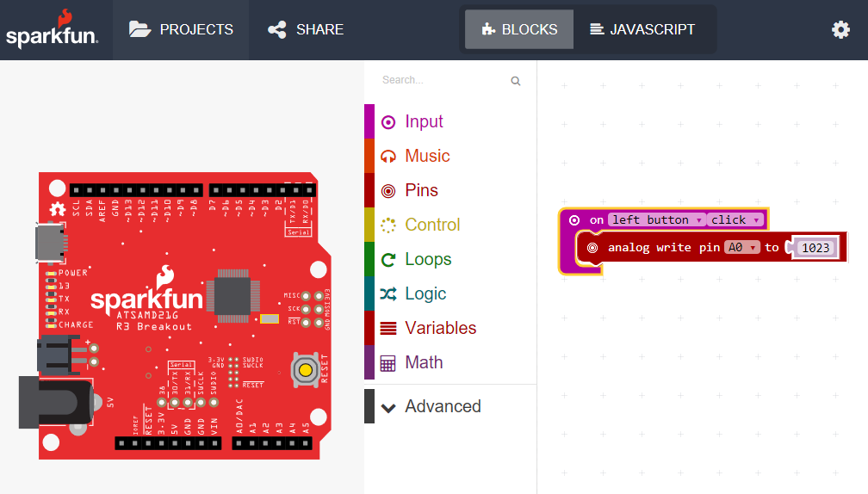Screen dimensions: 868x494
Task: Click the target icon in the event block
Action: [x=574, y=220]
